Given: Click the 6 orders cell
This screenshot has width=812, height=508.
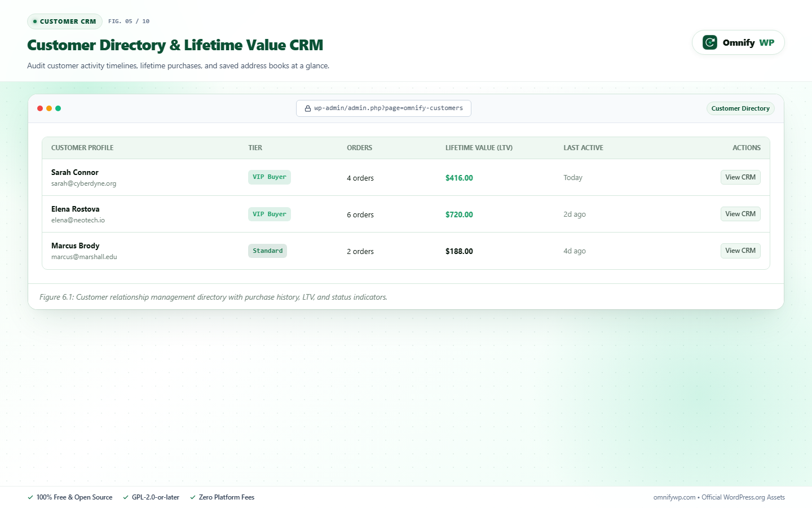Looking at the screenshot, I should point(360,214).
